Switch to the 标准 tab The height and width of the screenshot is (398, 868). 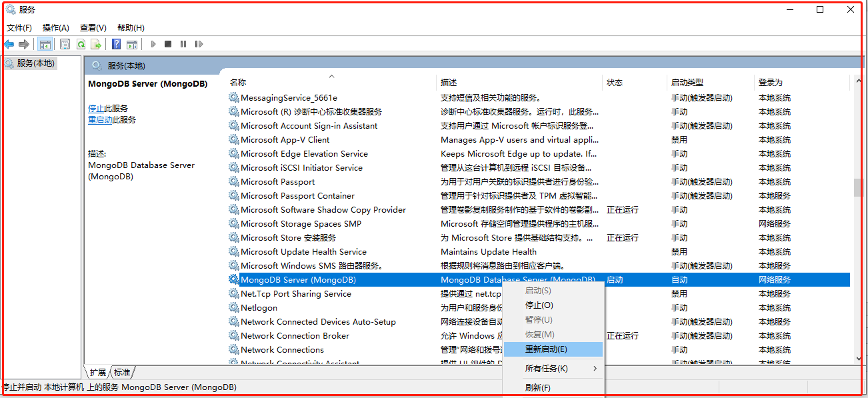click(123, 372)
